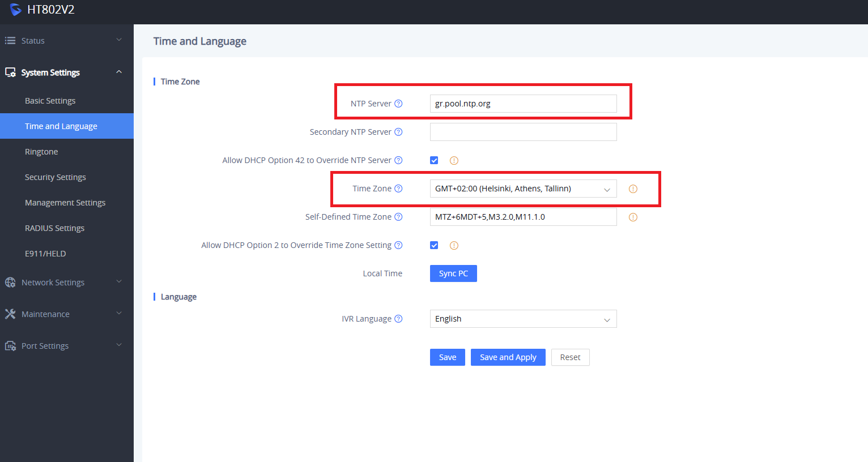Open Security Settings in the sidebar
This screenshot has width=868, height=462.
pyautogui.click(x=56, y=177)
